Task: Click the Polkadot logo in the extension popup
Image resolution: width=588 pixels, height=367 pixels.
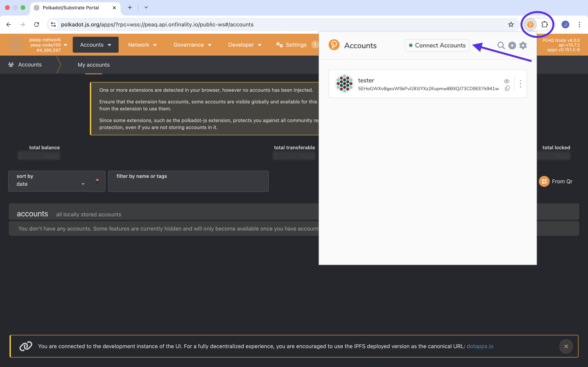Action: coord(334,45)
